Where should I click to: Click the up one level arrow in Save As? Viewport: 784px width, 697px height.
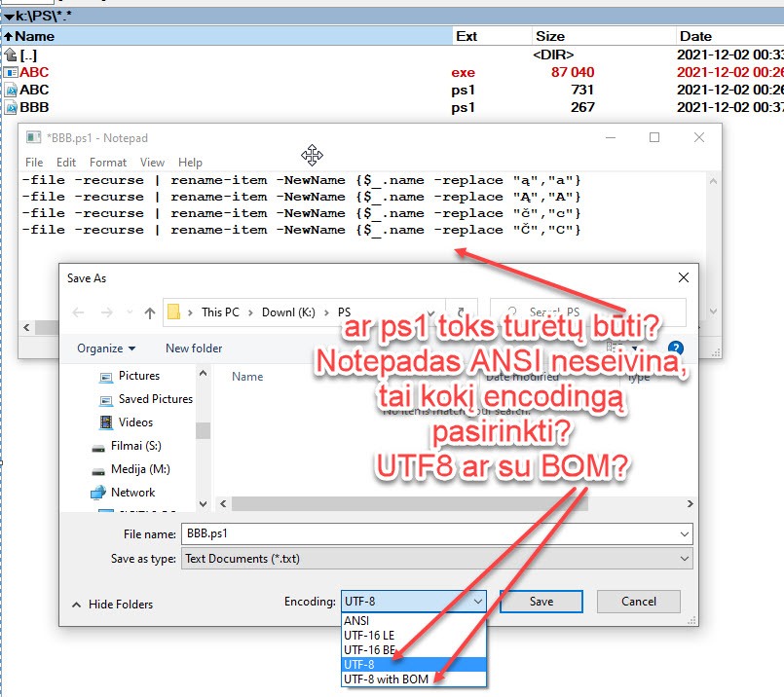149,312
